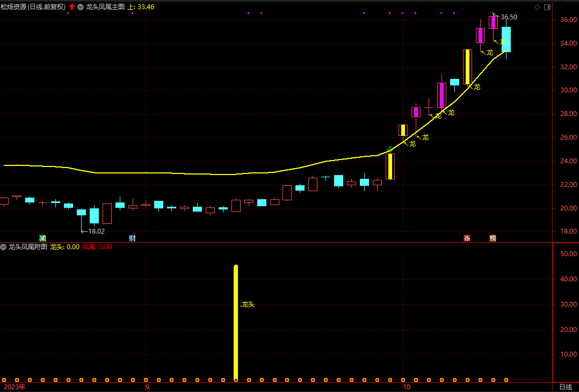
Task: Select the month 10 timeline marker
Action: pyautogui.click(x=406, y=387)
